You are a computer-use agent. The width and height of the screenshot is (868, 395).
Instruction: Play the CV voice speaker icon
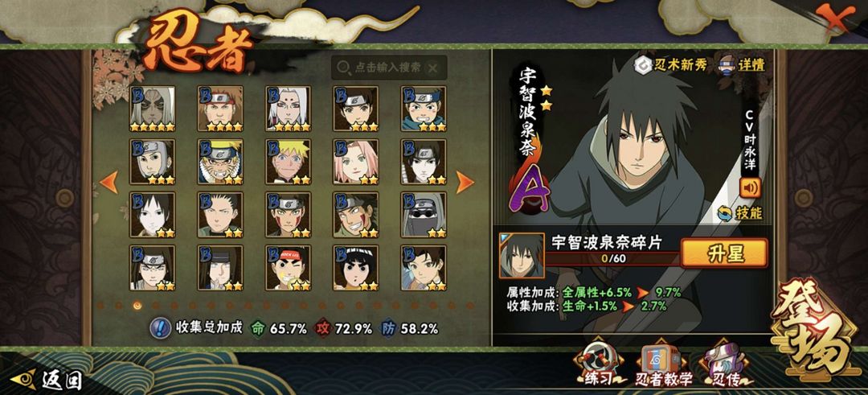coord(750,188)
